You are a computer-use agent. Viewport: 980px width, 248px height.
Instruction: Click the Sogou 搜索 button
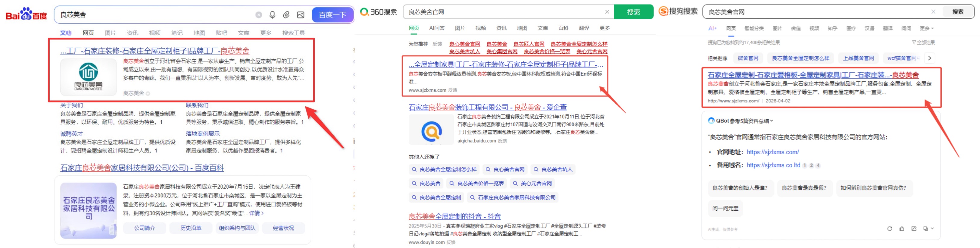pyautogui.click(x=958, y=12)
